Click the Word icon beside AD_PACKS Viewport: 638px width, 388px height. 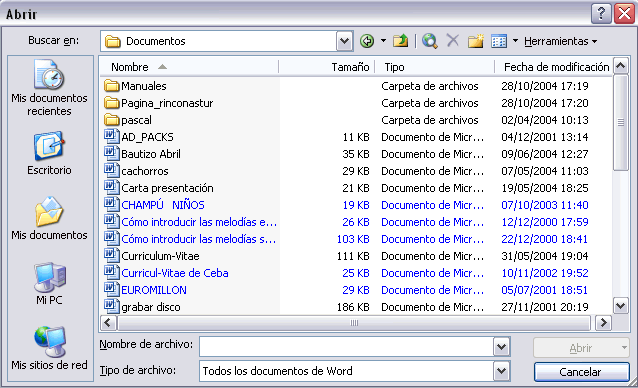(x=111, y=137)
